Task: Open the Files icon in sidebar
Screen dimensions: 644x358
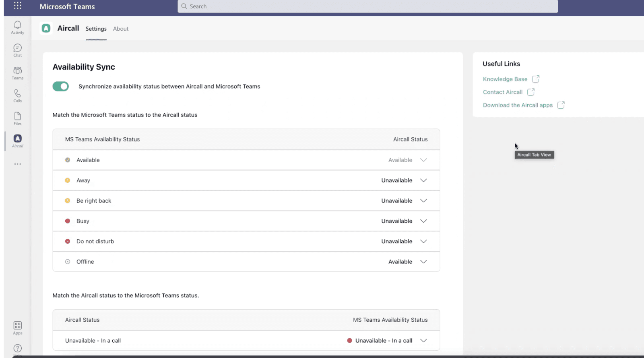Action: click(17, 118)
